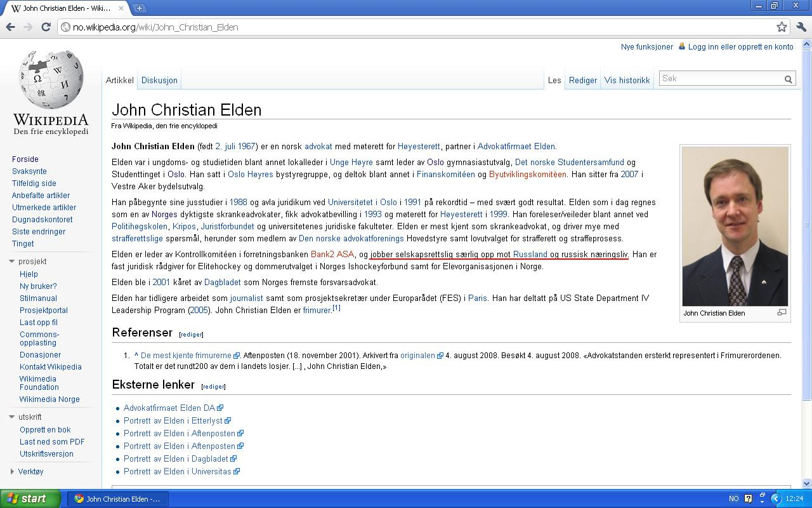Open the Rediger tab
This screenshot has height=508, width=812.
tap(583, 81)
